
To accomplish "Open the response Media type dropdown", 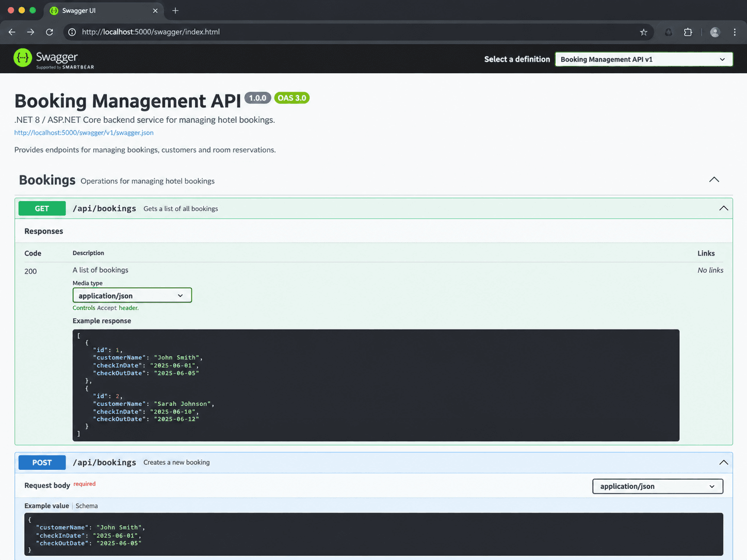I will pyautogui.click(x=132, y=295).
